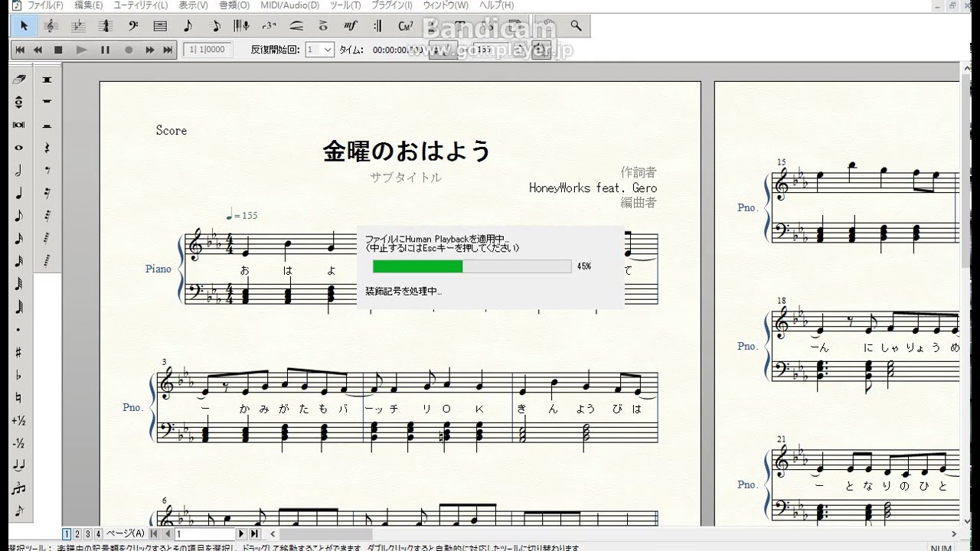Switch to layer 1
Screen dimensions: 980x551
coord(67,534)
